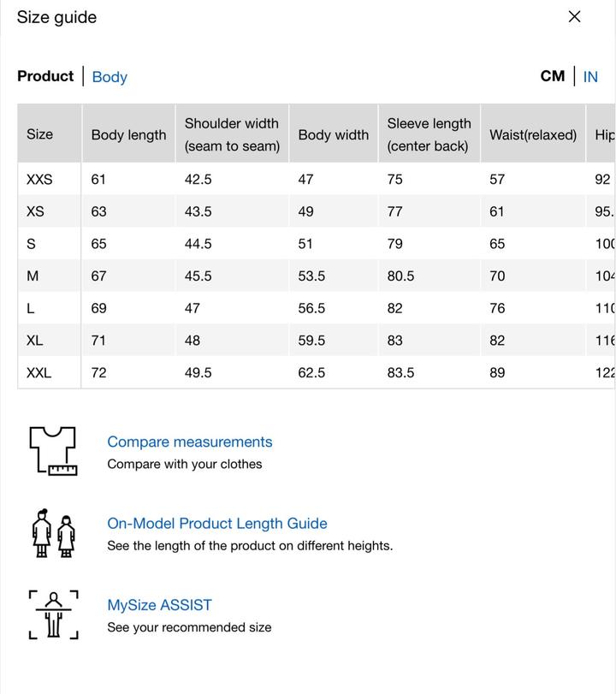Click the Body length column header
This screenshot has width=616, height=694.
click(128, 135)
